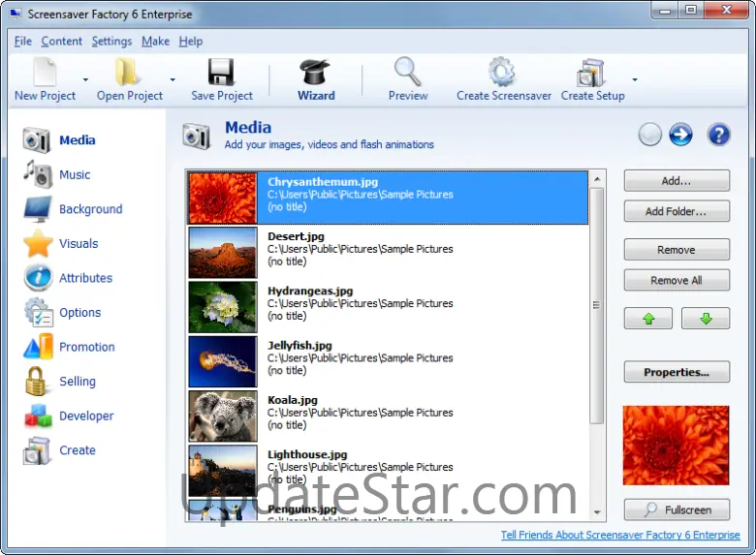Image resolution: width=756 pixels, height=555 pixels.
Task: Click Tell Friends About Screensaver Factory link
Action: pyautogui.click(x=620, y=535)
